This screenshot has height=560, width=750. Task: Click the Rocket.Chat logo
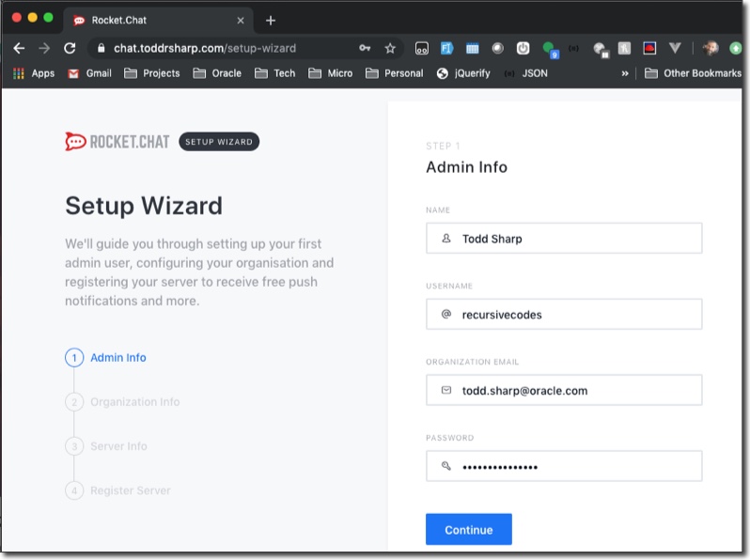tap(117, 142)
